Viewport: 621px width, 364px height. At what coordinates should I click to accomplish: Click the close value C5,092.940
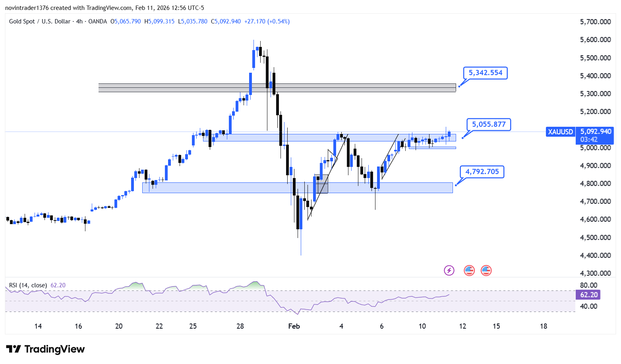pos(226,21)
